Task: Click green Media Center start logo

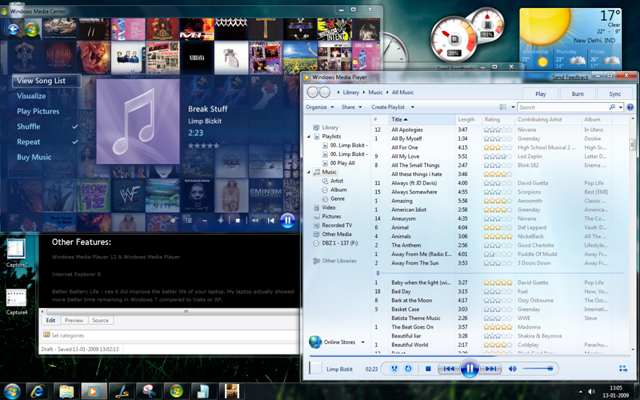Action: point(32,29)
